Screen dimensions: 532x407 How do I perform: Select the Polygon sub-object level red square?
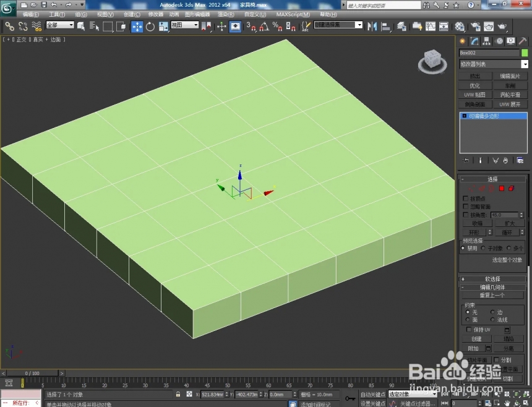click(x=502, y=188)
